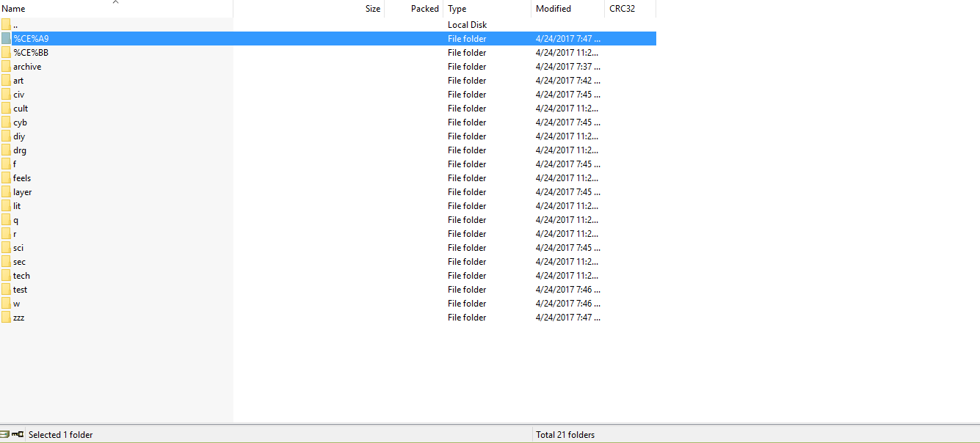Sort by the Modified column header
Image resolution: width=980 pixels, height=443 pixels.
pyautogui.click(x=553, y=9)
